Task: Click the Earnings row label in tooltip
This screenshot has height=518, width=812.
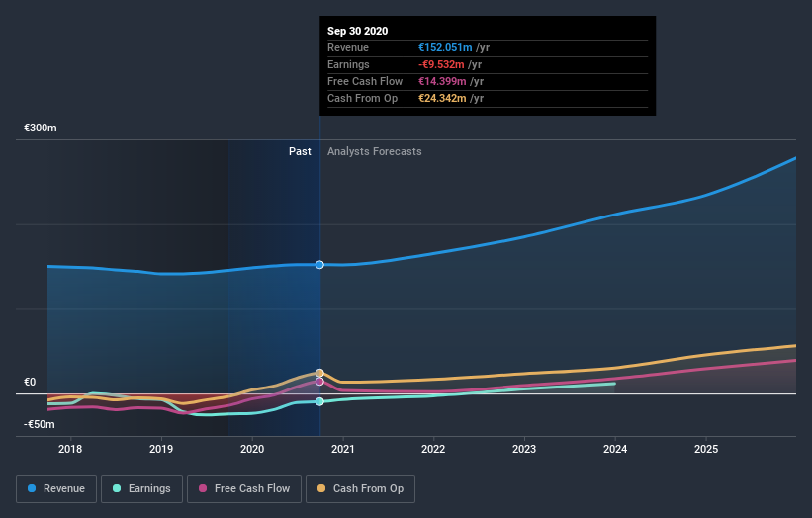Action: tap(348, 64)
